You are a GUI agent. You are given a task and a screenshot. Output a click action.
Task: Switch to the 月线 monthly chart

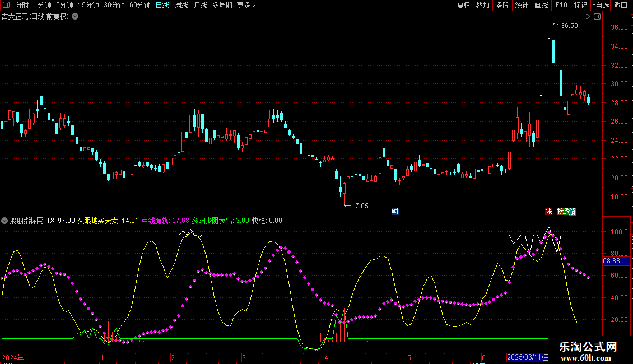[200, 5]
